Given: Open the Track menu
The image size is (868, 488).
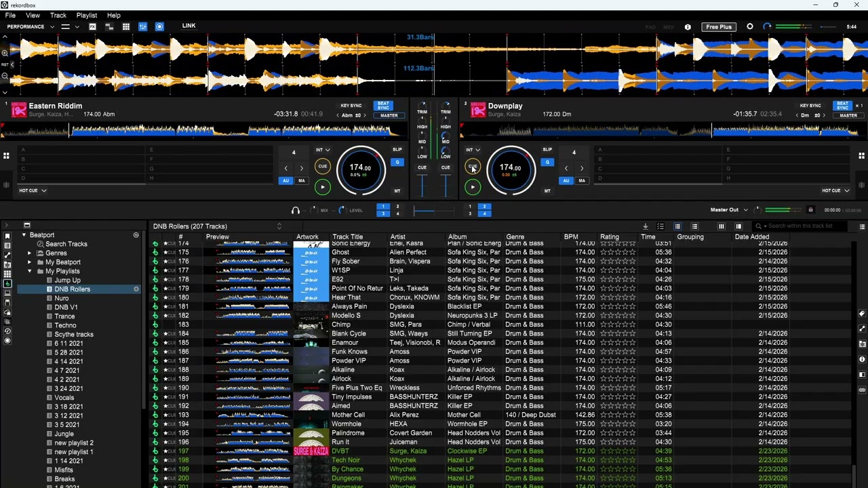Looking at the screenshot, I should tap(58, 15).
